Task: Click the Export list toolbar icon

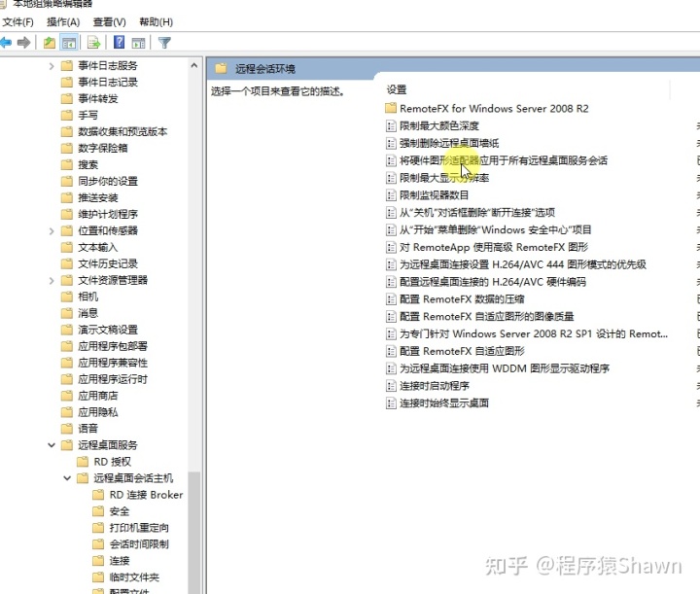Action: [93, 43]
